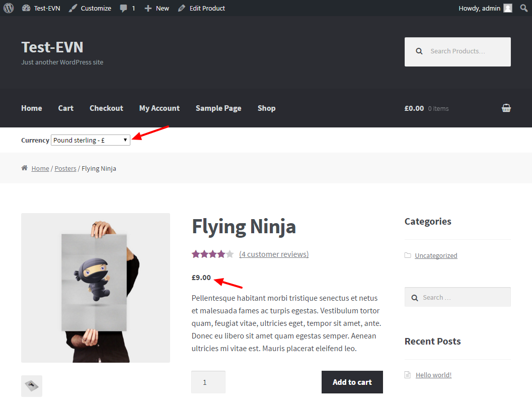Screen dimensions: 532x406
Task: Follow the Posters breadcrumb link
Action: [65, 168]
